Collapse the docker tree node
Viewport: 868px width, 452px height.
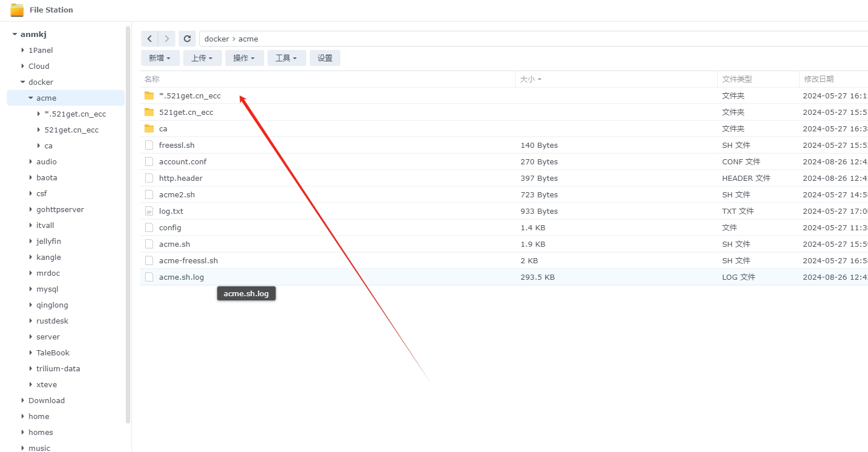23,82
